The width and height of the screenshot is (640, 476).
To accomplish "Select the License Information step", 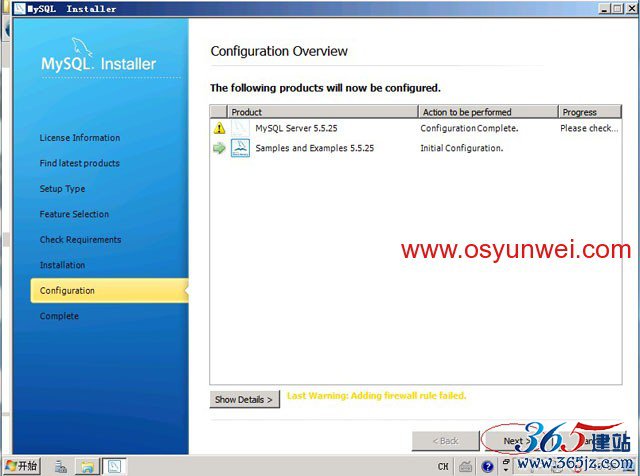I will click(80, 138).
